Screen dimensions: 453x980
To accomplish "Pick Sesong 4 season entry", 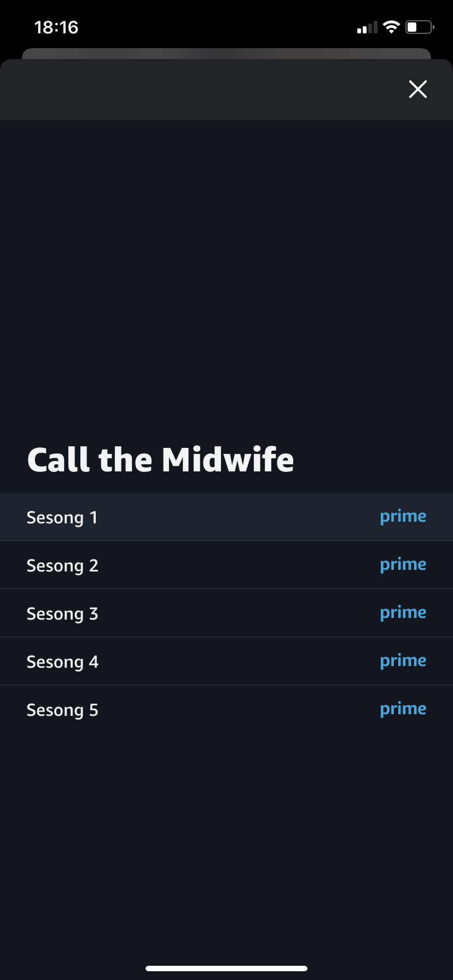I will point(226,661).
